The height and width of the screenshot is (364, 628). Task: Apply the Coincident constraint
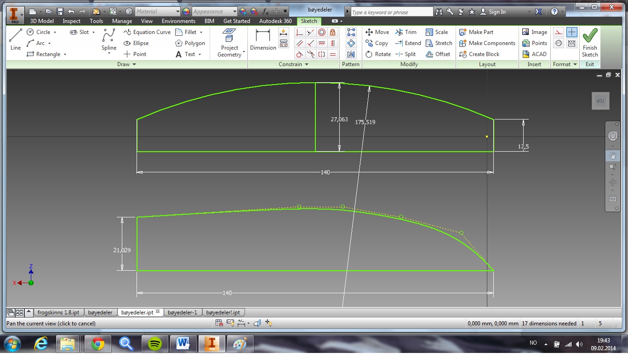tap(300, 32)
